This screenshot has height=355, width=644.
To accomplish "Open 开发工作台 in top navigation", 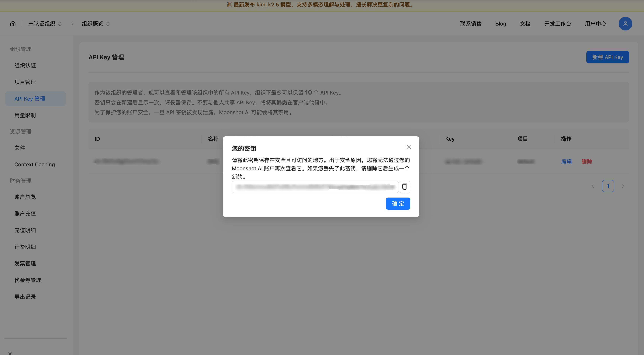I will (558, 23).
